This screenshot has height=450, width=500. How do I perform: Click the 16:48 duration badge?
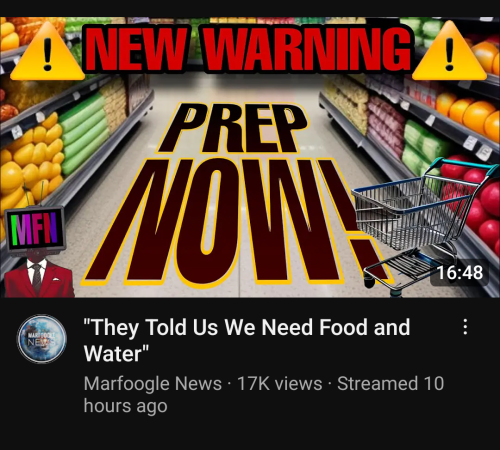tap(459, 273)
